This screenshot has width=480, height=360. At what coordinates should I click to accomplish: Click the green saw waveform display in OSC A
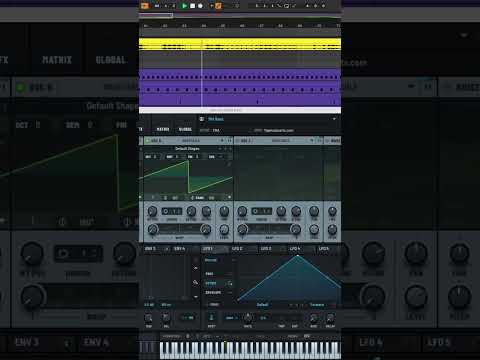click(x=187, y=177)
